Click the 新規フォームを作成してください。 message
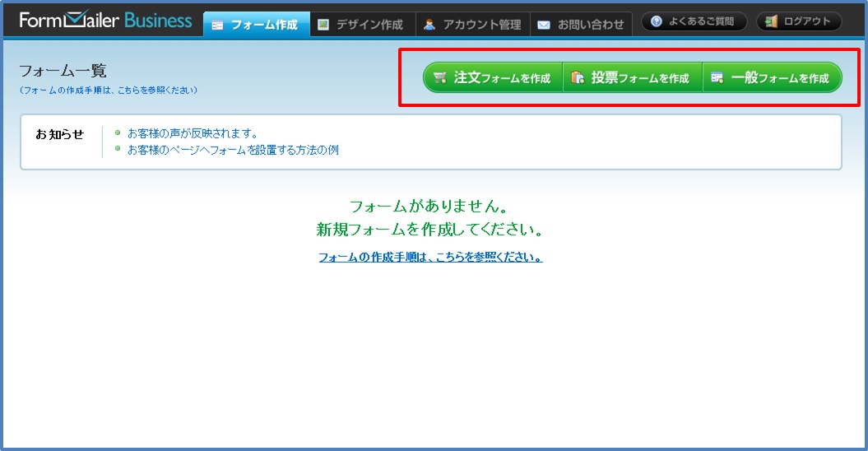Screen dimensions: 868x451 [430, 230]
